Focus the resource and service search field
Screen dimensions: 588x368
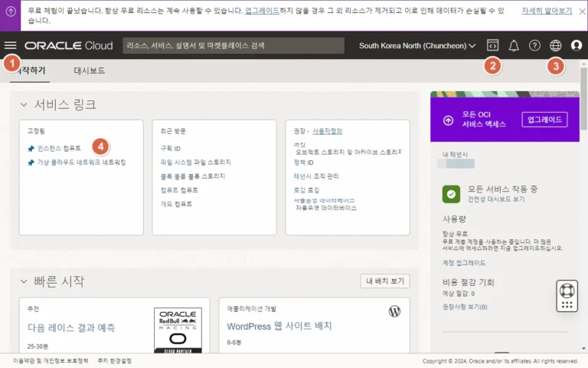234,45
